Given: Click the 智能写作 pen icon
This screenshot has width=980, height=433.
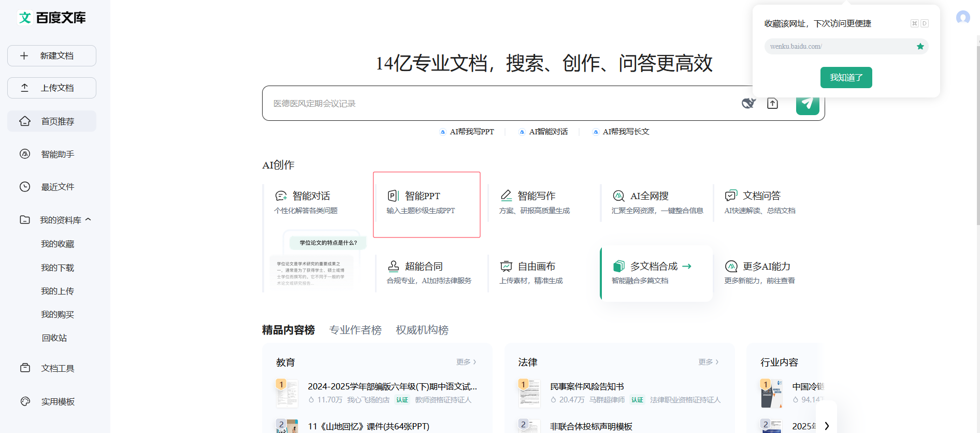Looking at the screenshot, I should pyautogui.click(x=506, y=195).
